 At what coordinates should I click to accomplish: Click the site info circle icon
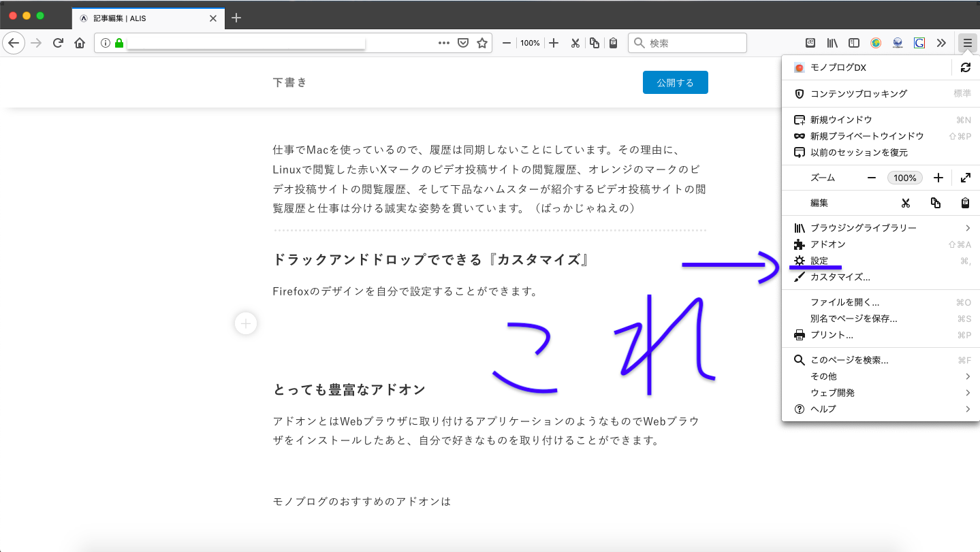pos(106,43)
